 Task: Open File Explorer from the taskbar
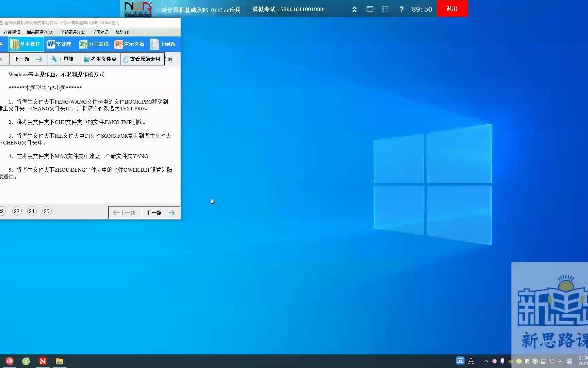pos(59,361)
